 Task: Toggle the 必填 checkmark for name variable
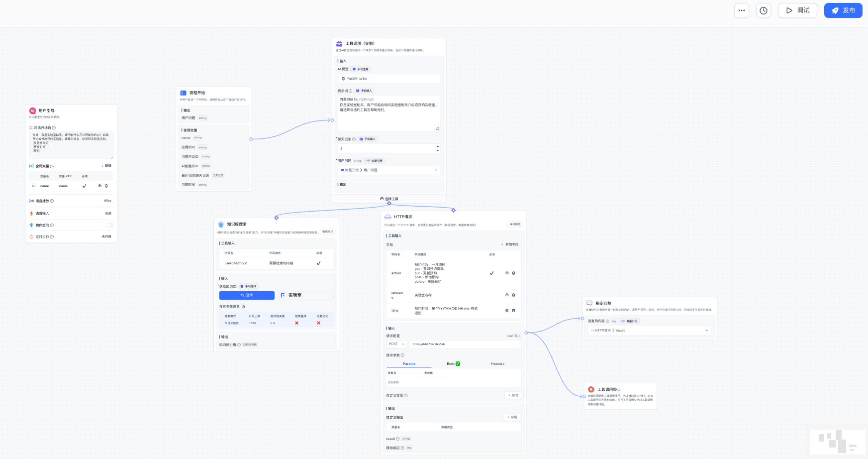tap(84, 186)
